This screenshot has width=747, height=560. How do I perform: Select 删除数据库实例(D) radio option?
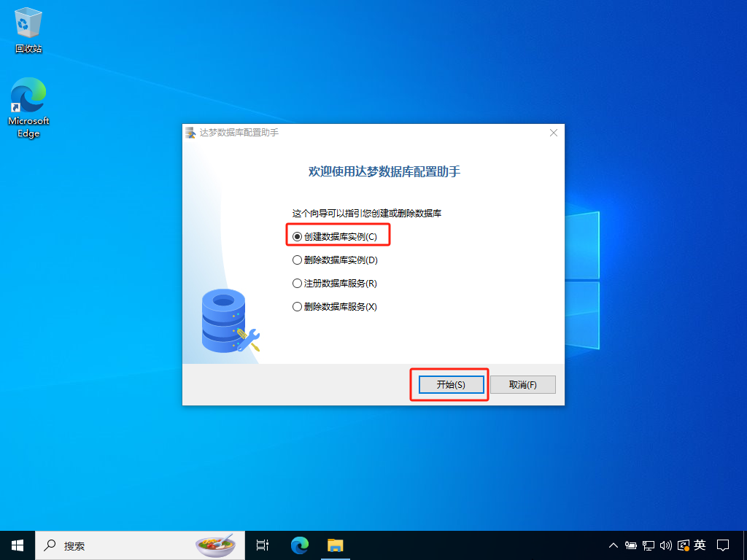click(335, 260)
